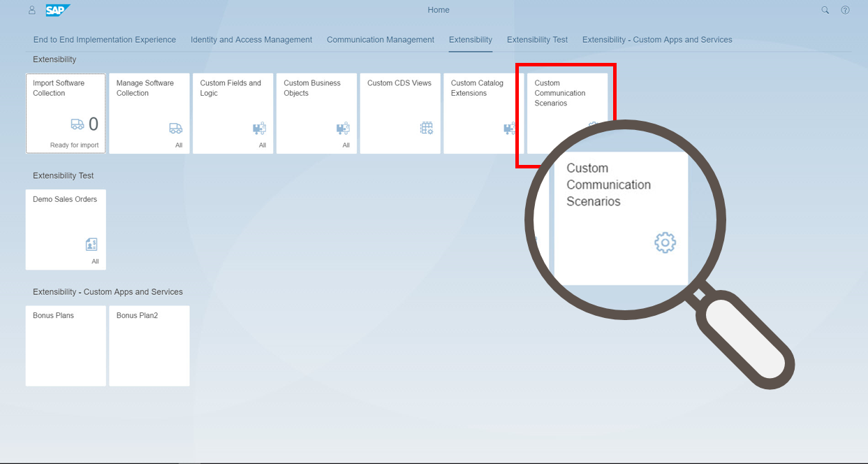Image resolution: width=868 pixels, height=464 pixels.
Task: Open the Custom CDS Views tile
Action: click(x=400, y=113)
